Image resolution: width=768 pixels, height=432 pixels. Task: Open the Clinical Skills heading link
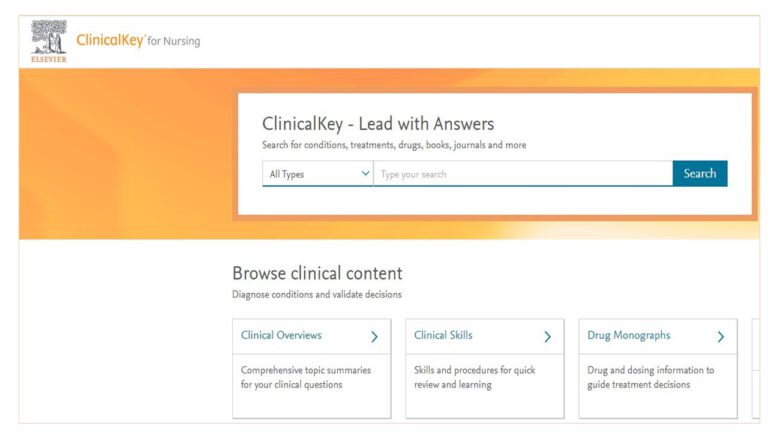[x=443, y=336]
